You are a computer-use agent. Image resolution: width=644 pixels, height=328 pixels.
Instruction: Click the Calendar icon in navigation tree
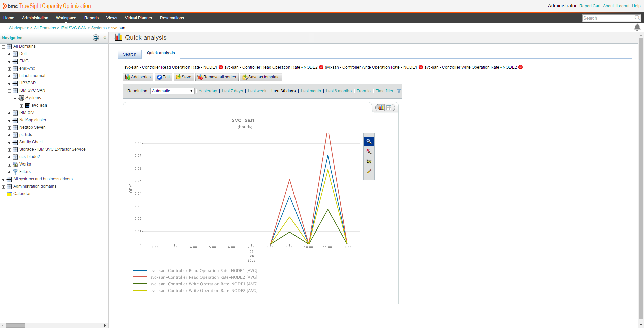click(x=9, y=194)
